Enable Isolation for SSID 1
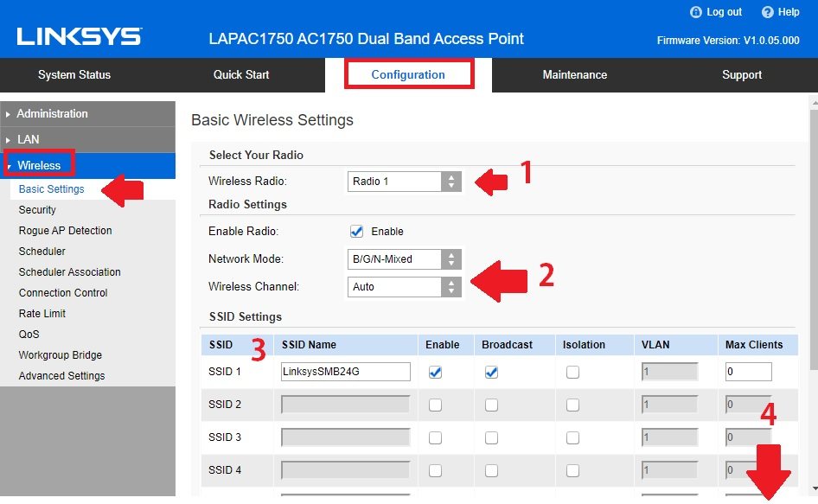This screenshot has width=818, height=504. click(572, 372)
